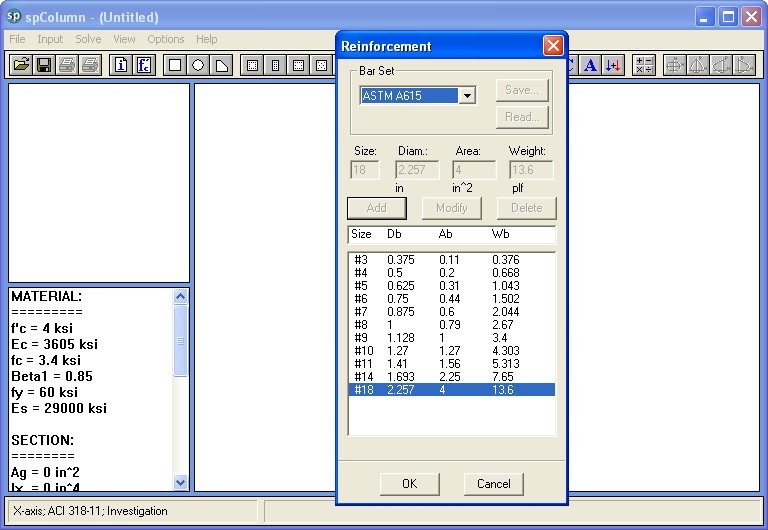Click the 'Es = 29000 ksi' line
768x530 pixels.
(x=59, y=408)
